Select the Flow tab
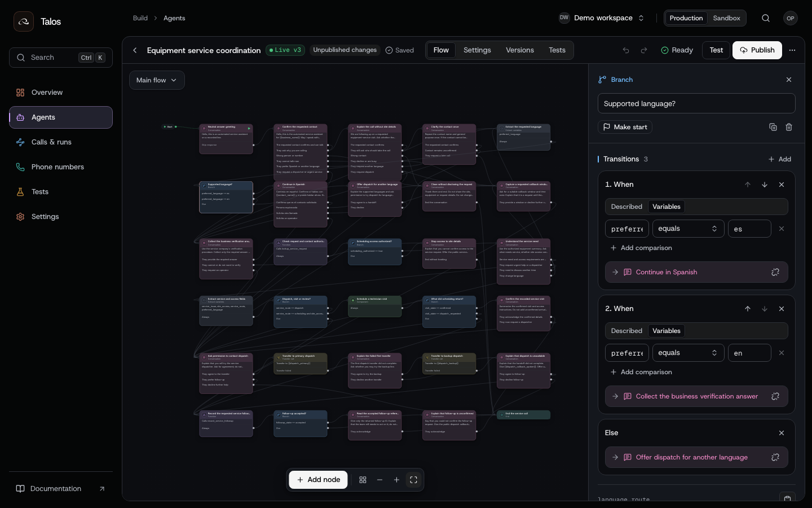Image resolution: width=812 pixels, height=508 pixels. tap(441, 50)
